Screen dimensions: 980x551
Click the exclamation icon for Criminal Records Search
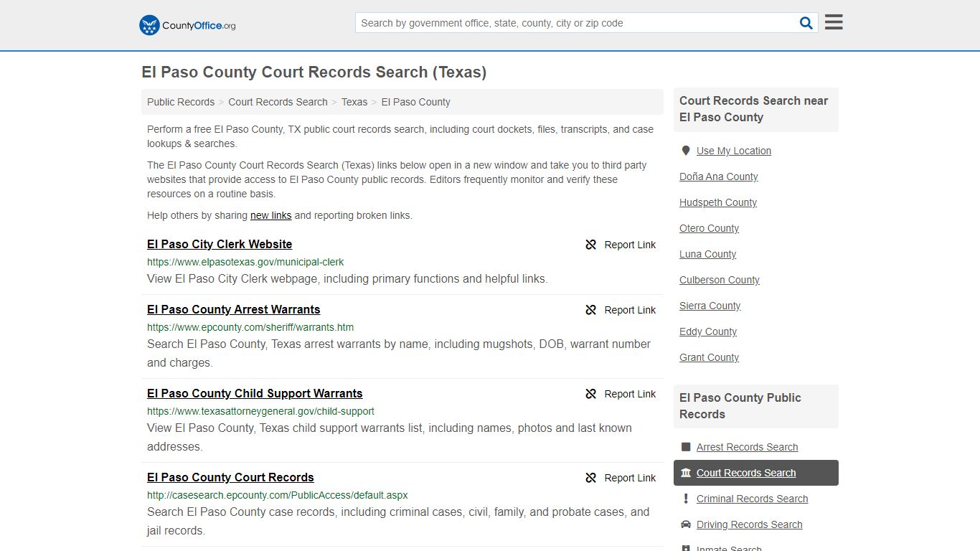click(686, 499)
